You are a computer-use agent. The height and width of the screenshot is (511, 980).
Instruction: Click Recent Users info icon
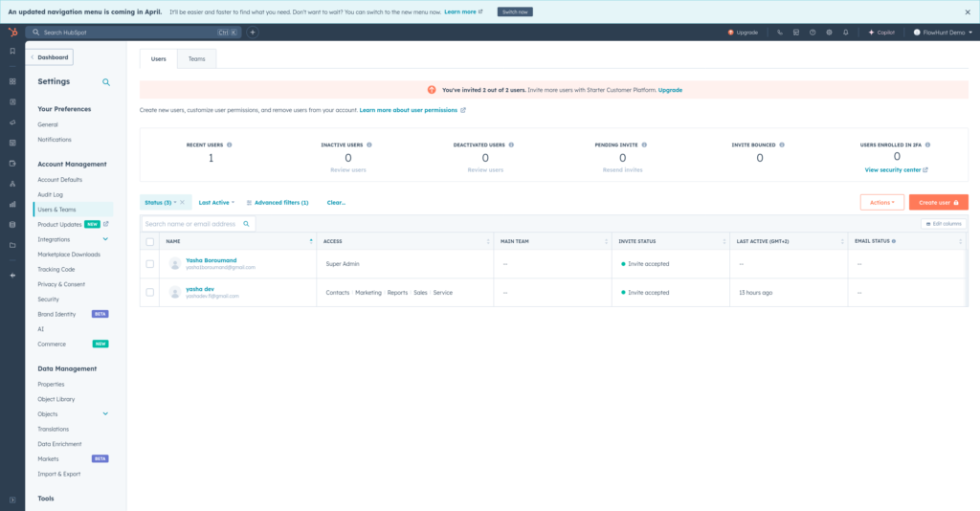point(230,144)
